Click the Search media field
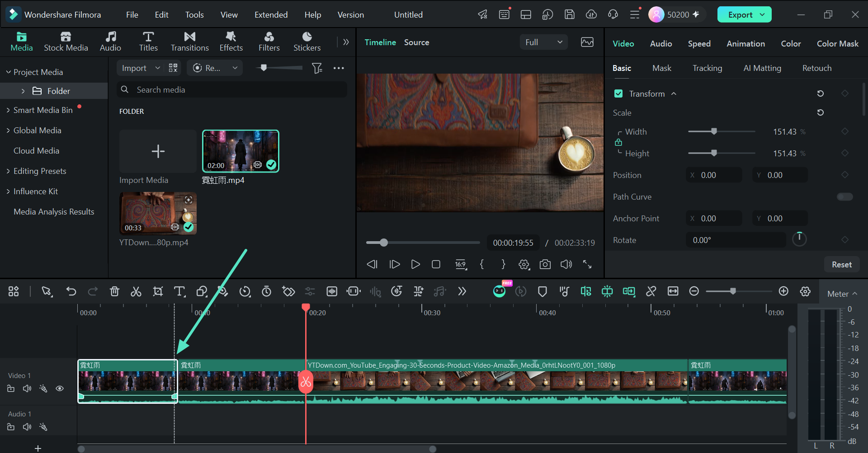 [232, 90]
